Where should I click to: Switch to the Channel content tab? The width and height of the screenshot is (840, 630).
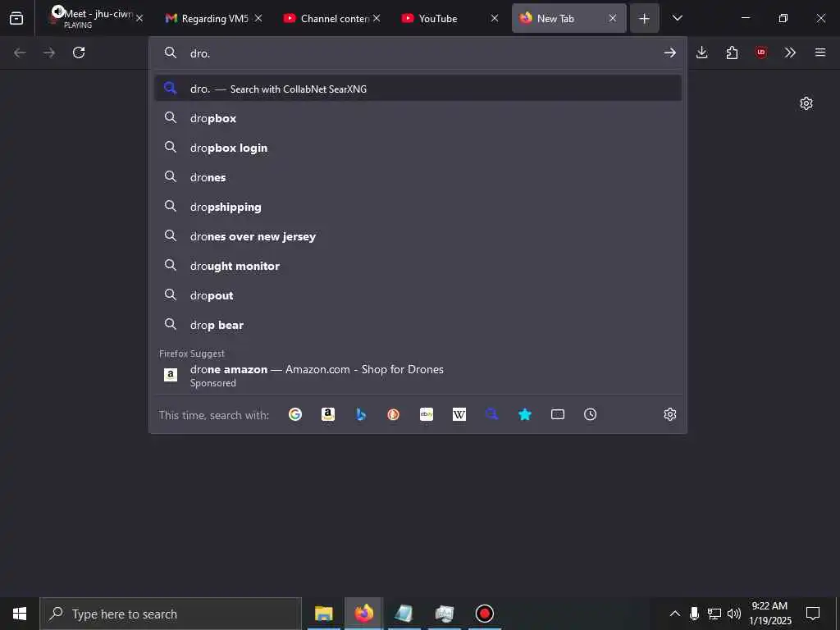click(x=333, y=18)
